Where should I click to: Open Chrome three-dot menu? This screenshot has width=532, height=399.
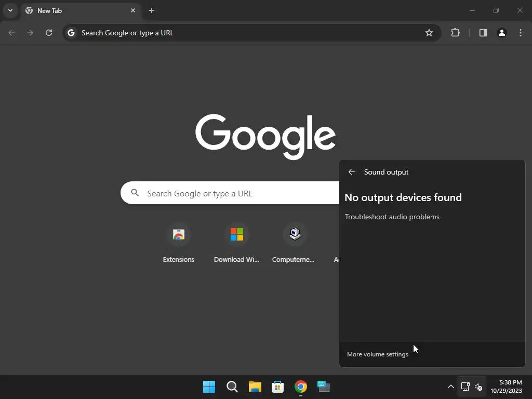pyautogui.click(x=521, y=33)
